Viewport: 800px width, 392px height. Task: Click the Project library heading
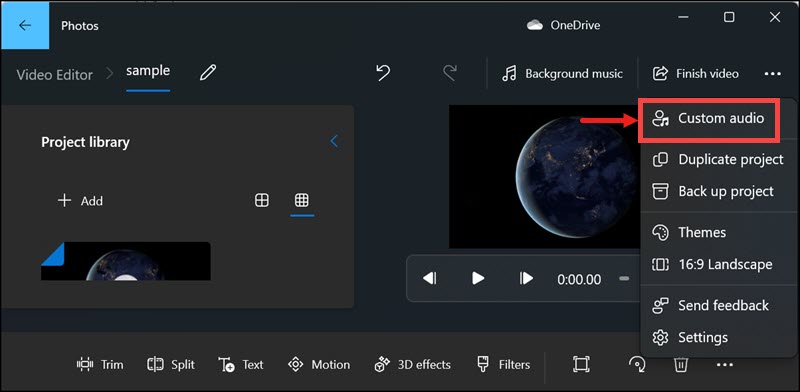(85, 142)
